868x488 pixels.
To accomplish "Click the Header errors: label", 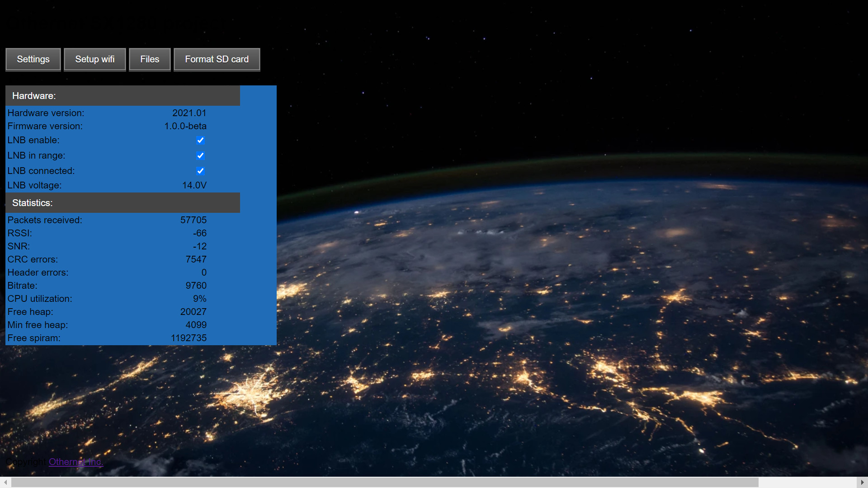I will (38, 272).
